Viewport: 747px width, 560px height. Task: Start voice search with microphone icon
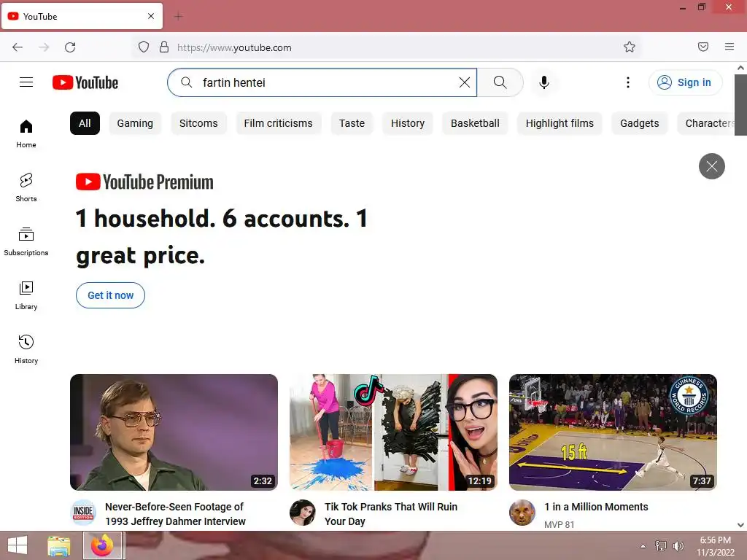coord(544,82)
